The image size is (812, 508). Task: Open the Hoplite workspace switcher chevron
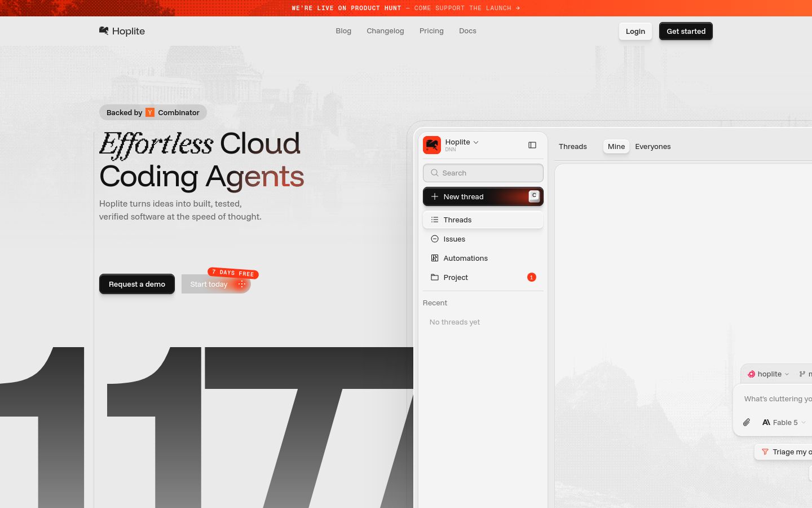coord(476,142)
